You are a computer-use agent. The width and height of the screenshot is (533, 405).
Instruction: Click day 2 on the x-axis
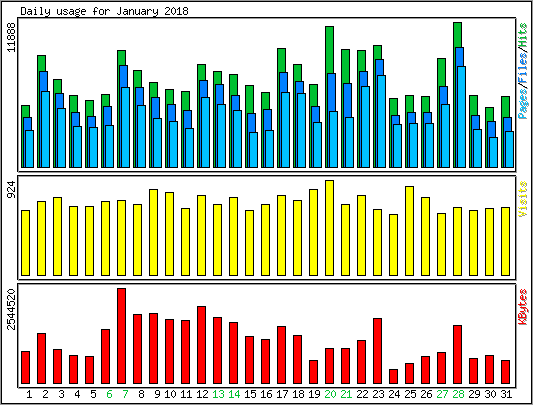pyautogui.click(x=45, y=394)
